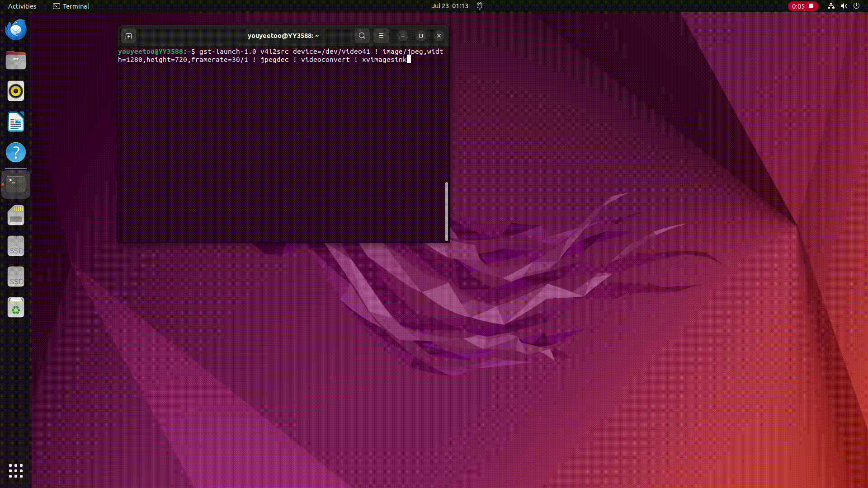Open the terminal hamburger menu
Viewport: 868px width, 488px height.
click(x=381, y=36)
